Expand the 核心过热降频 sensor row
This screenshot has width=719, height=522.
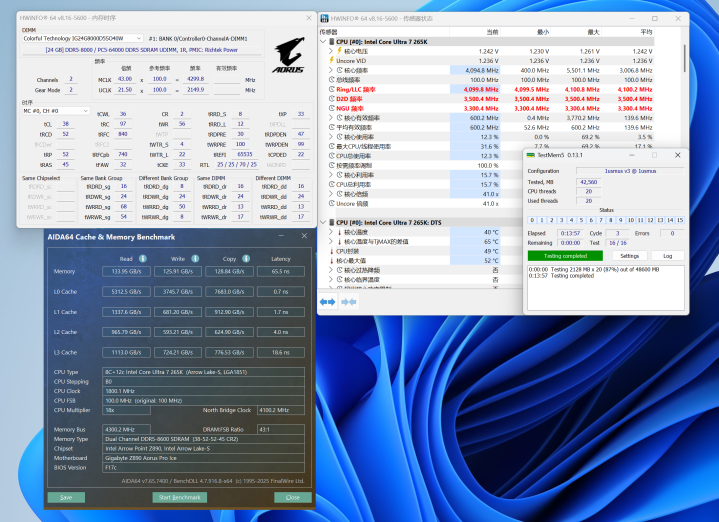[331, 270]
